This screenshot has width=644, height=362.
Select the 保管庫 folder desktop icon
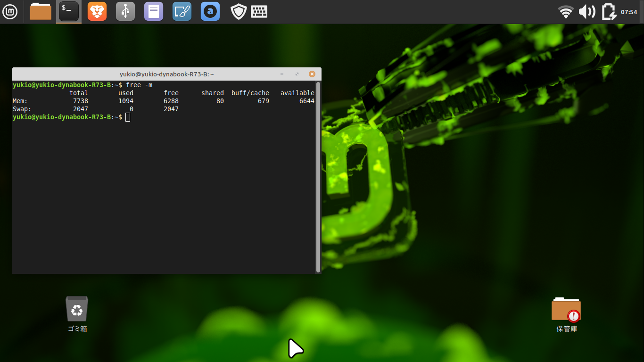coord(566,314)
